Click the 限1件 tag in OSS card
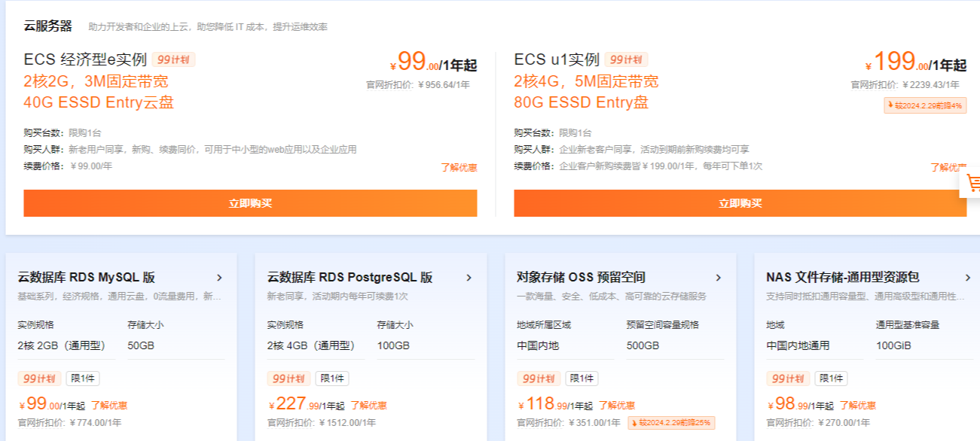The image size is (980, 441). pos(582,379)
